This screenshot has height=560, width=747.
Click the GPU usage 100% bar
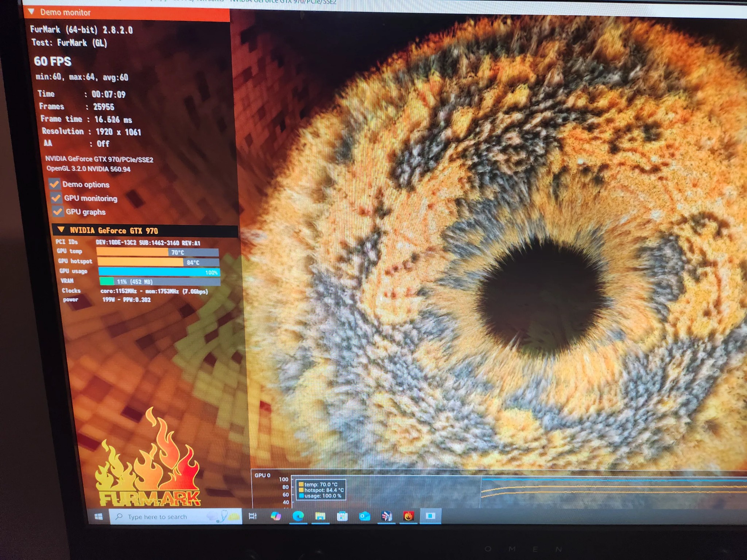click(159, 272)
